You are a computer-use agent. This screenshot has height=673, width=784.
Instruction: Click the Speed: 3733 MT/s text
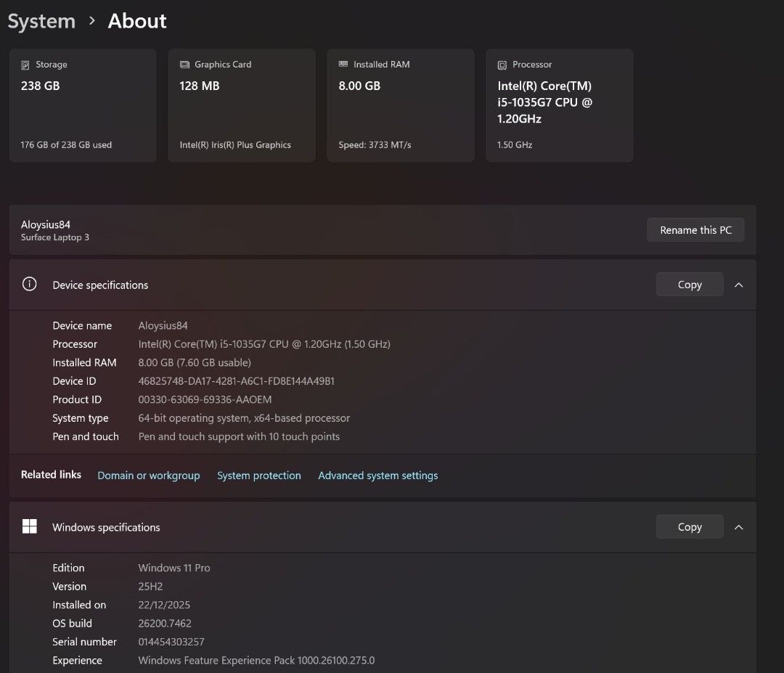[x=375, y=145]
